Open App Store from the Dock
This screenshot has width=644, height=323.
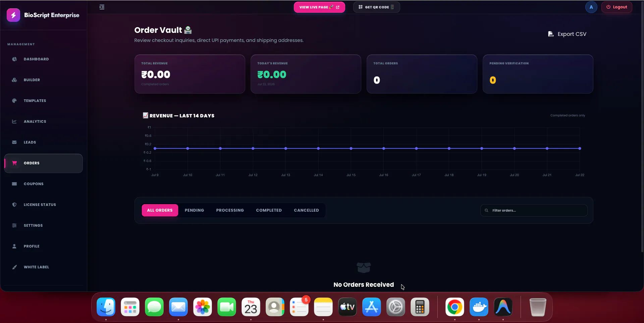tap(372, 307)
